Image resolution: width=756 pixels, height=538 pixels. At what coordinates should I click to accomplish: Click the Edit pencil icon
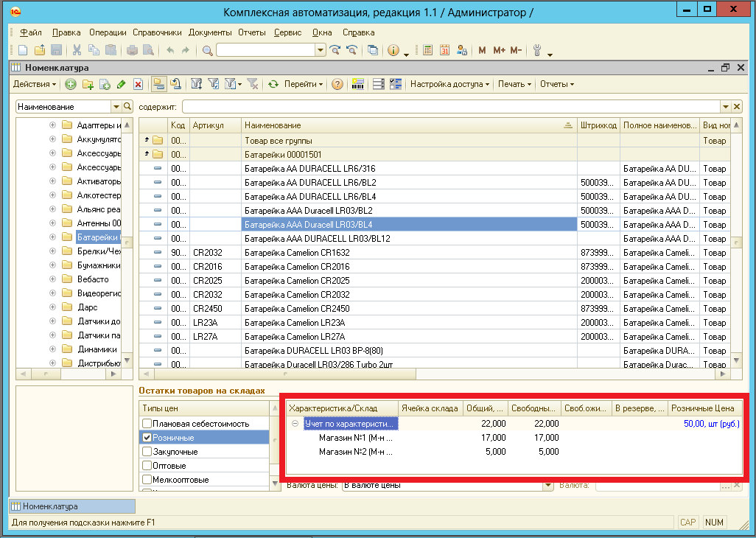pos(121,84)
